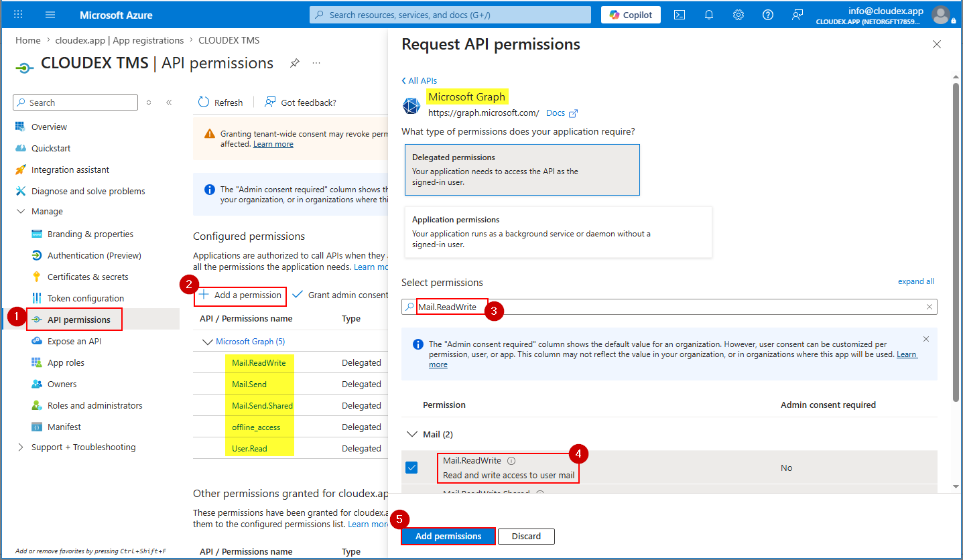Select API permissions in sidebar

79,320
